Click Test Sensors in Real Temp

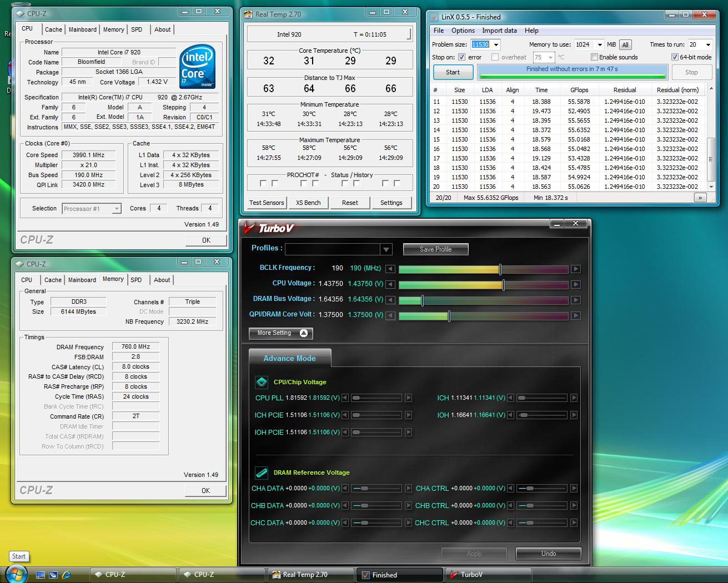pyautogui.click(x=267, y=203)
